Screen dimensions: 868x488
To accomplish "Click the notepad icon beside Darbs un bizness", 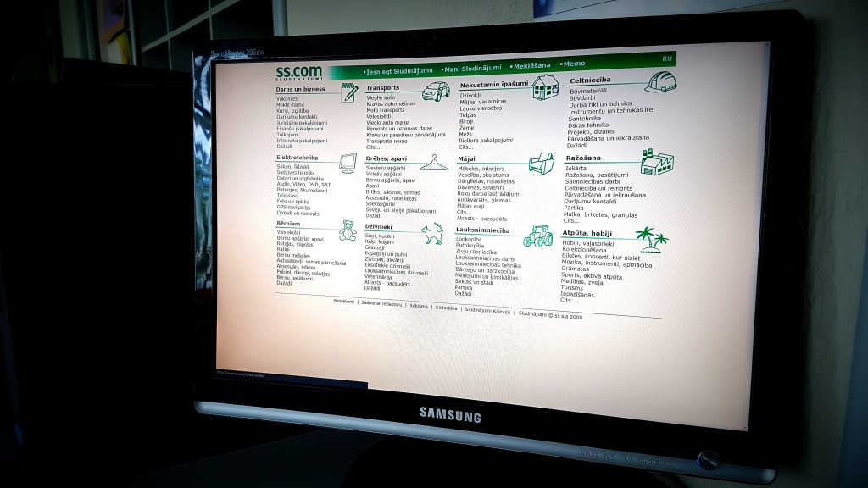I will (348, 91).
